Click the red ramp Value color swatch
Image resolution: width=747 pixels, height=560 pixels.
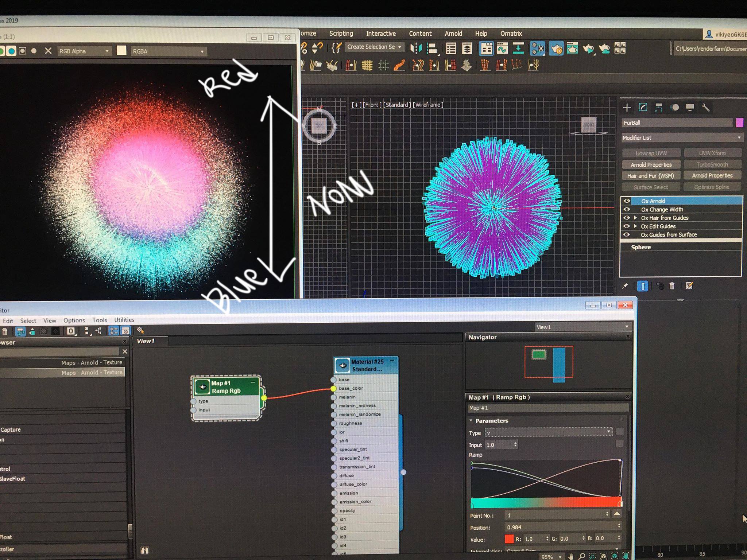coord(509,538)
